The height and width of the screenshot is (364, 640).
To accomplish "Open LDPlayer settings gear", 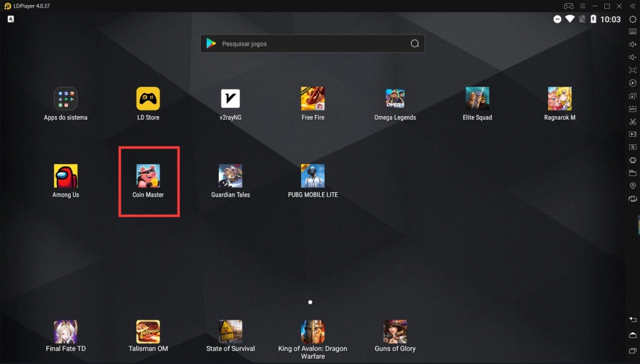I will [632, 19].
